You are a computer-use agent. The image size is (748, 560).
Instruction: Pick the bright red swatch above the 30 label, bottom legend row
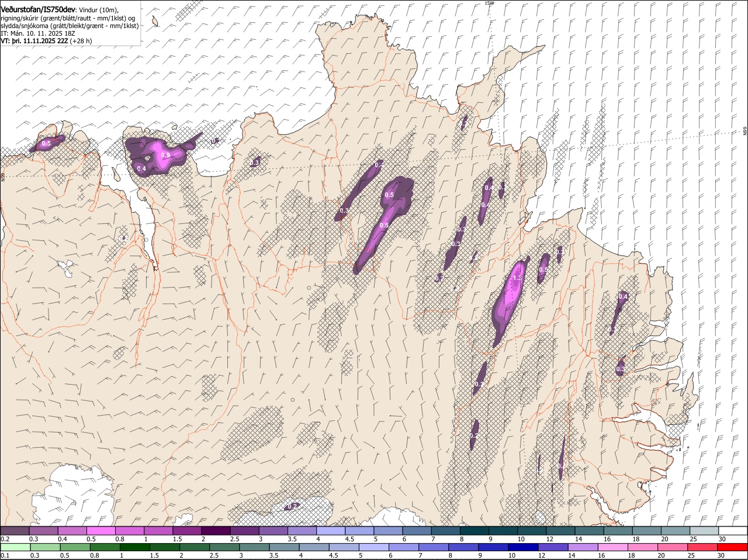732,547
